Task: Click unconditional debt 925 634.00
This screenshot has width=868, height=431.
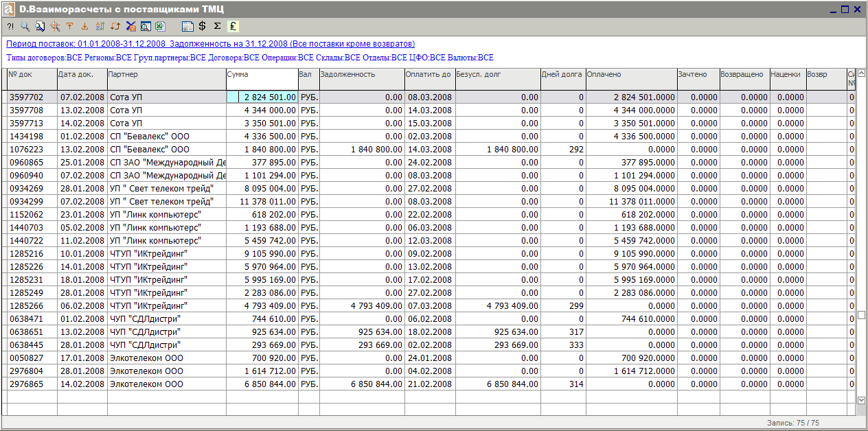Action: point(498,332)
